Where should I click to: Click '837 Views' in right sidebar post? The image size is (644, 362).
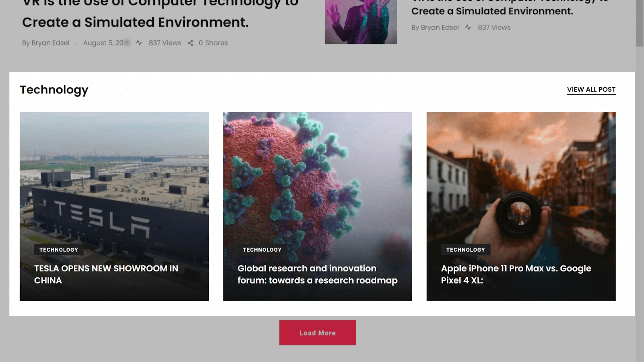point(494,27)
